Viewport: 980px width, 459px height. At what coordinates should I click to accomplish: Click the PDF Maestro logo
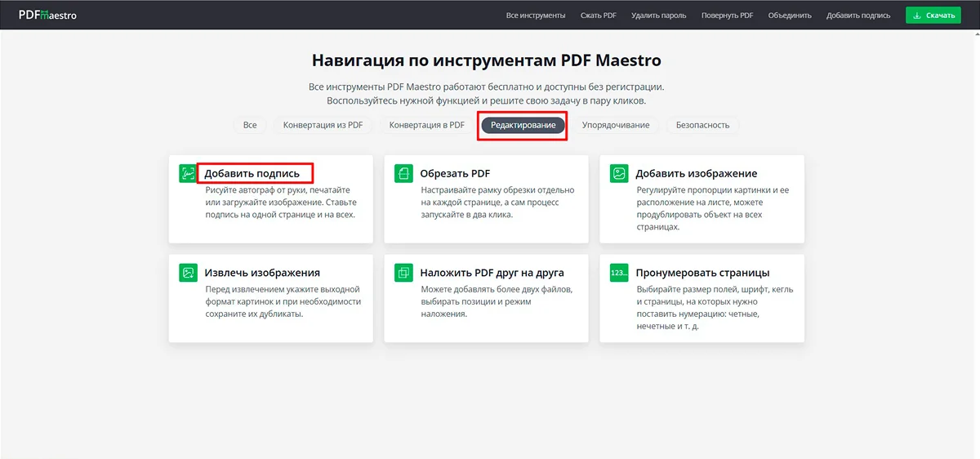47,15
